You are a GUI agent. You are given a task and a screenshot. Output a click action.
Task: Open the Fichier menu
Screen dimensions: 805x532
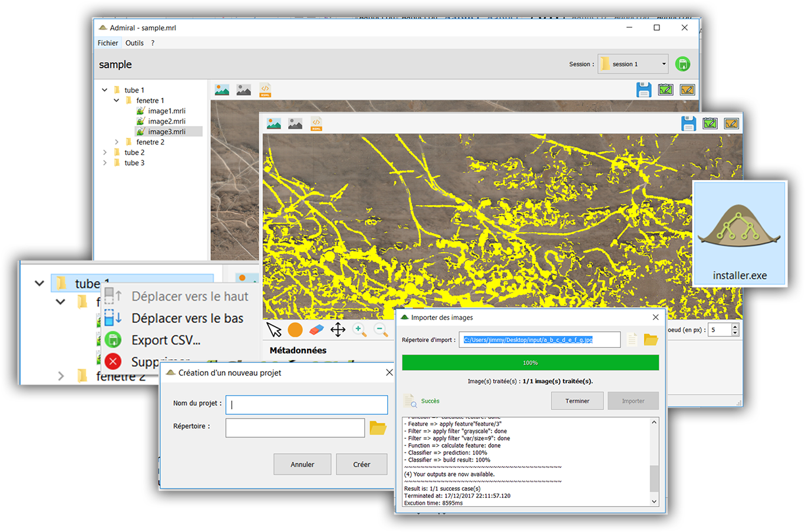coord(108,43)
